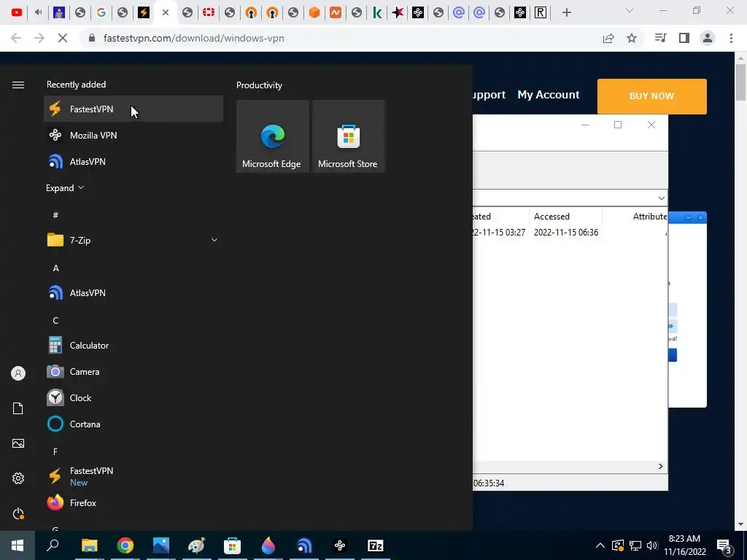This screenshot has width=747, height=560.
Task: Open 7-Zip window path dropdown
Action: click(661, 198)
